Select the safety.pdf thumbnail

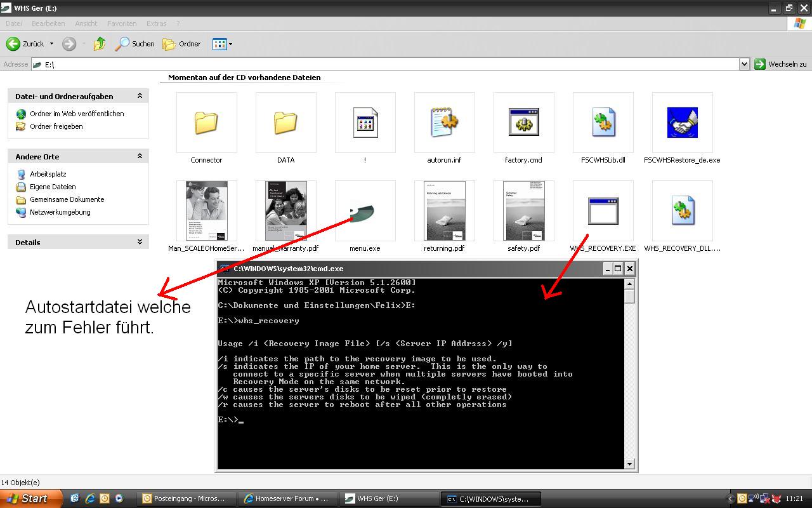523,211
